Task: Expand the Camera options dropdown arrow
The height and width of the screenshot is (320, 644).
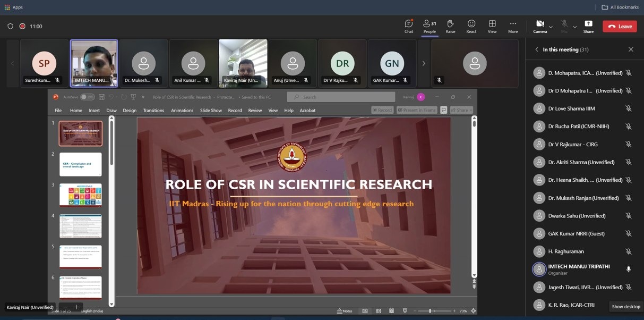Action: pos(551,27)
